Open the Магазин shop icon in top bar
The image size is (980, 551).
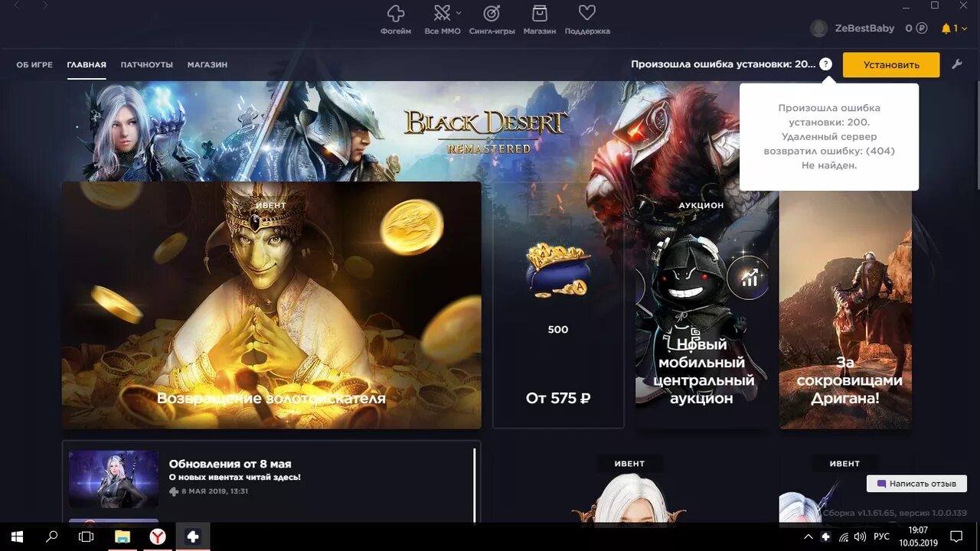[x=540, y=13]
